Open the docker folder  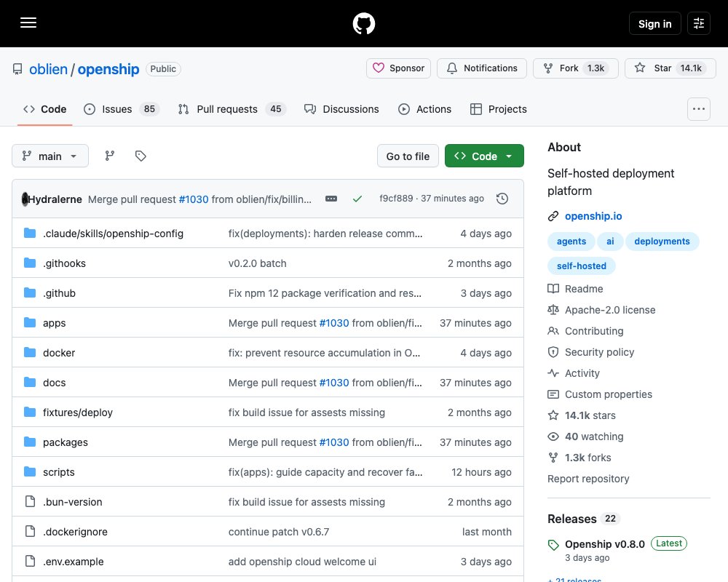58,353
